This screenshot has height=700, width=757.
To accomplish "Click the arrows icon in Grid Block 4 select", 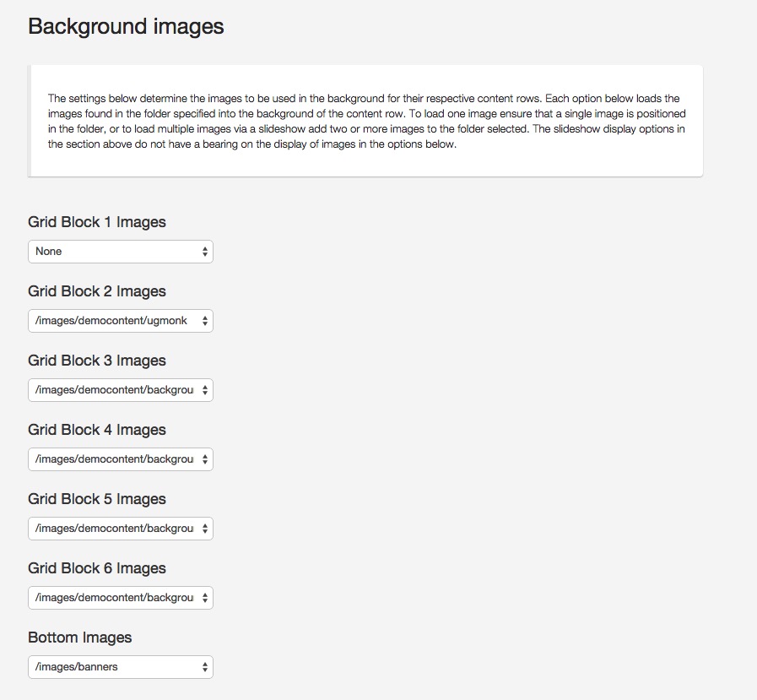I will pyautogui.click(x=205, y=459).
